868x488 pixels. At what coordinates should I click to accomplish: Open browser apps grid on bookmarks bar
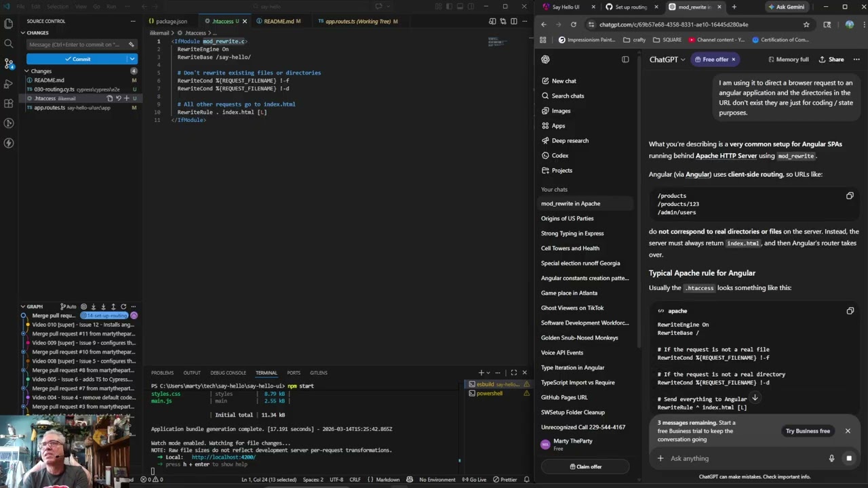click(542, 39)
